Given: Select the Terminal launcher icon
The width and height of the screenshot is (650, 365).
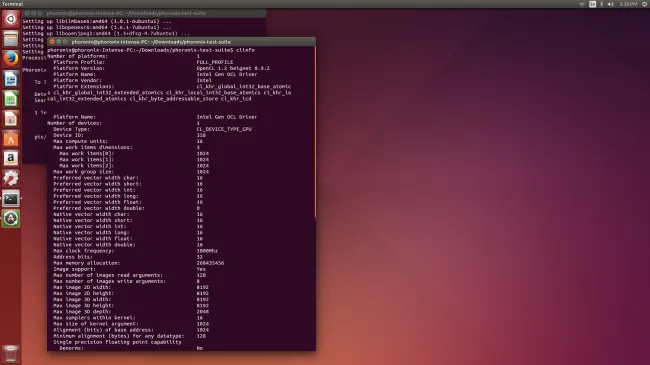Looking at the screenshot, I should point(11,198).
